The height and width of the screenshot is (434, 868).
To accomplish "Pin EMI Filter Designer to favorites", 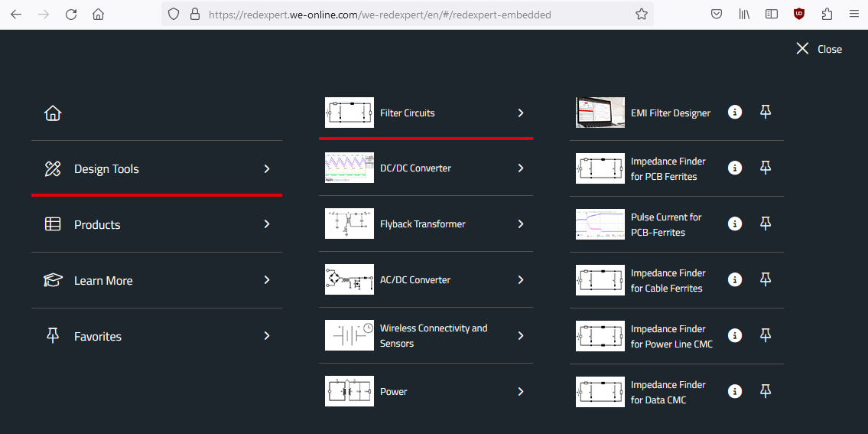I will coord(766,112).
